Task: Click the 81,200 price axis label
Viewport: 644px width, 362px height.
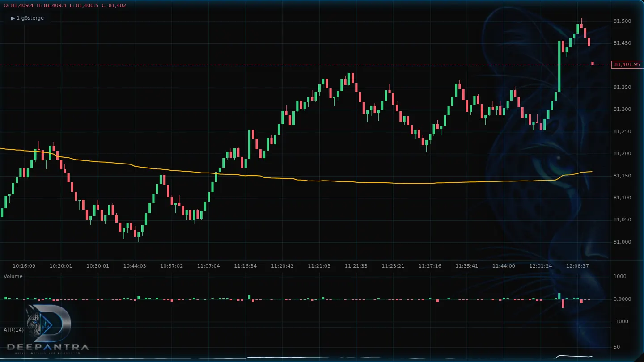Action: pyautogui.click(x=622, y=154)
